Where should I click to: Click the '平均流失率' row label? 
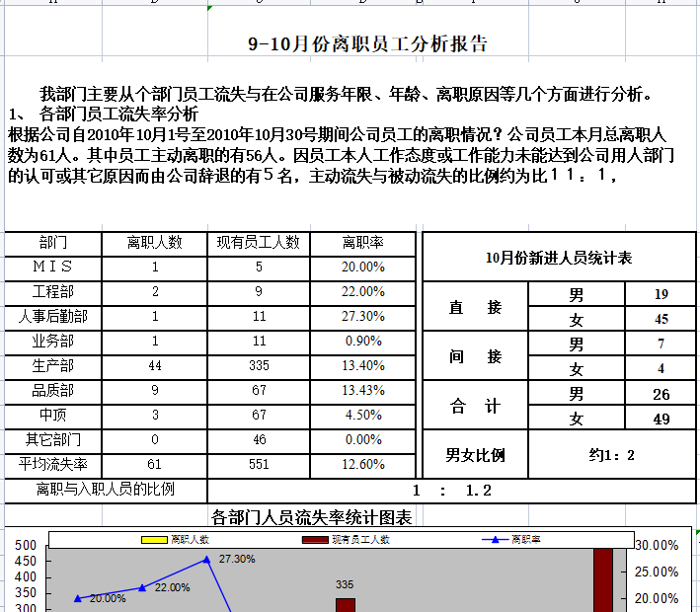click(53, 466)
